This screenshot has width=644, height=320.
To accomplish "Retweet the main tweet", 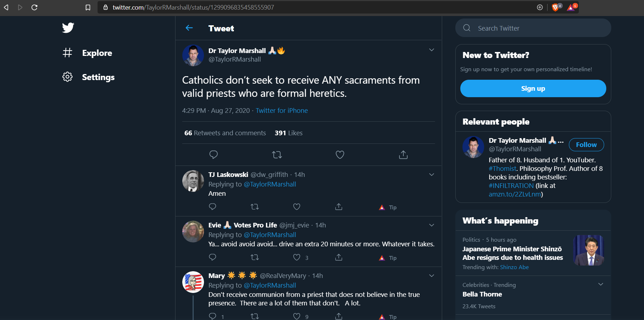I will click(277, 154).
